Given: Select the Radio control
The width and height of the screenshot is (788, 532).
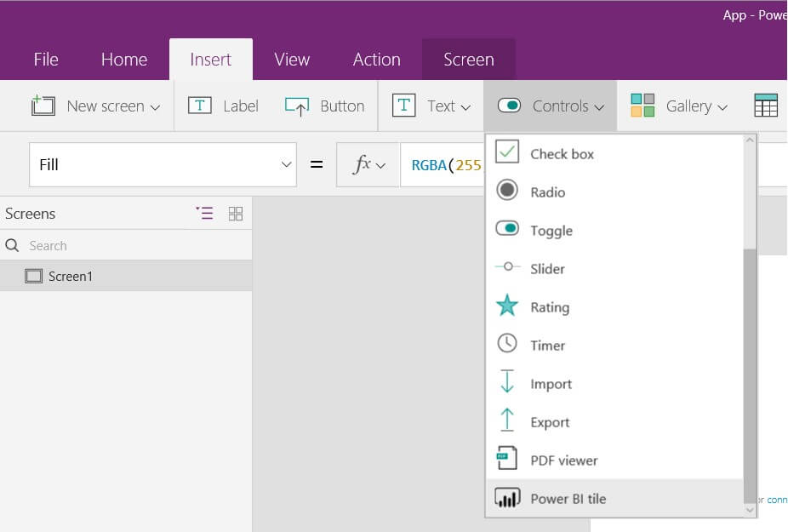Looking at the screenshot, I should tap(546, 192).
